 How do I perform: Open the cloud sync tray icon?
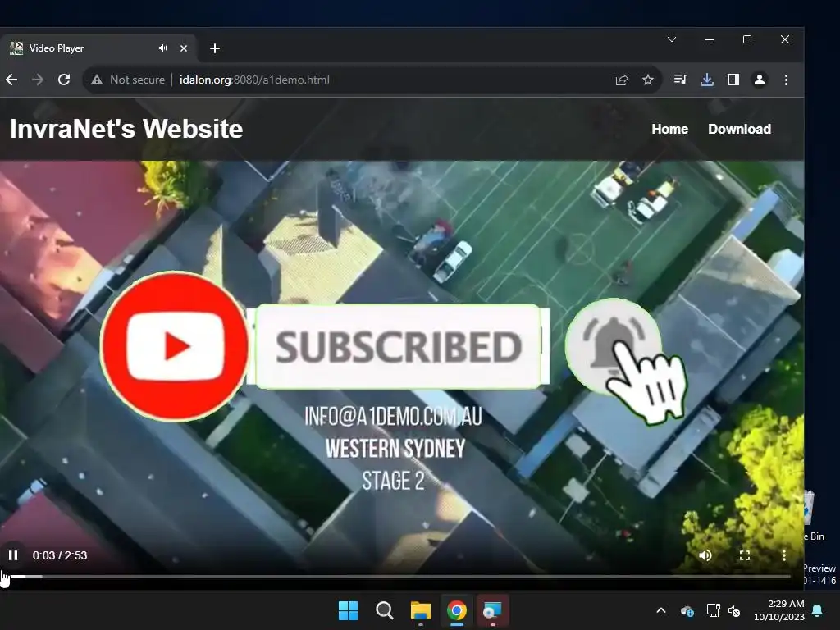(687, 610)
